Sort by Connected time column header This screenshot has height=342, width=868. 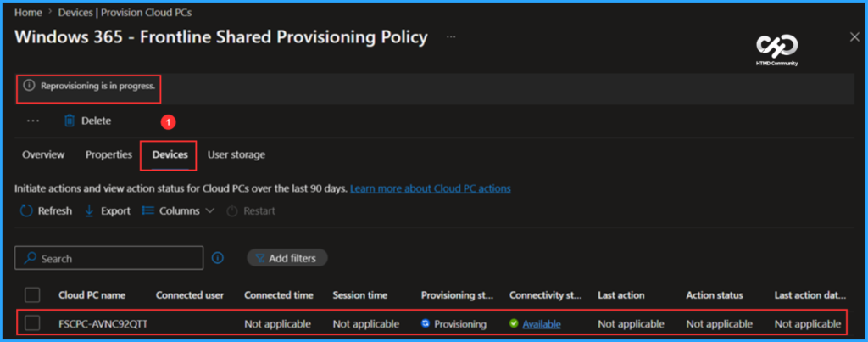(x=278, y=295)
